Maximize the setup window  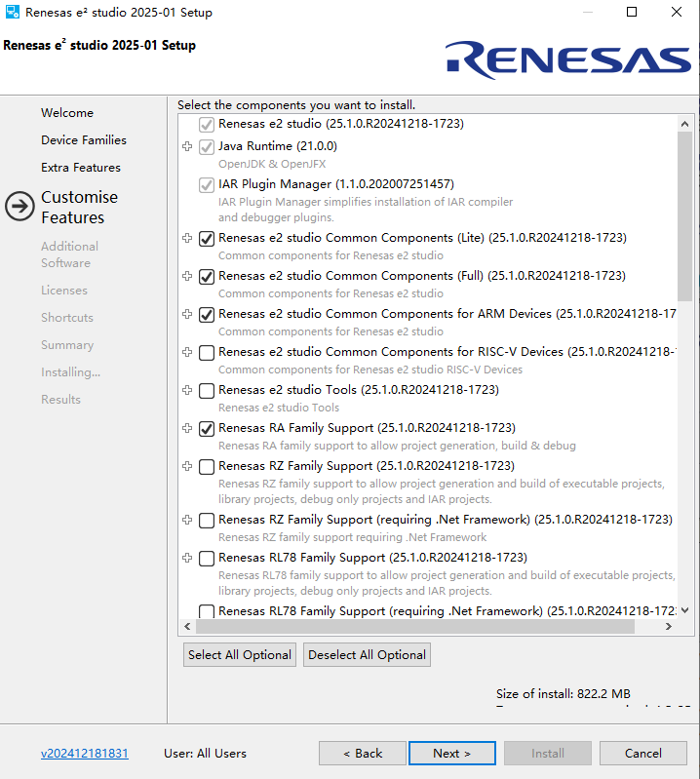(632, 12)
